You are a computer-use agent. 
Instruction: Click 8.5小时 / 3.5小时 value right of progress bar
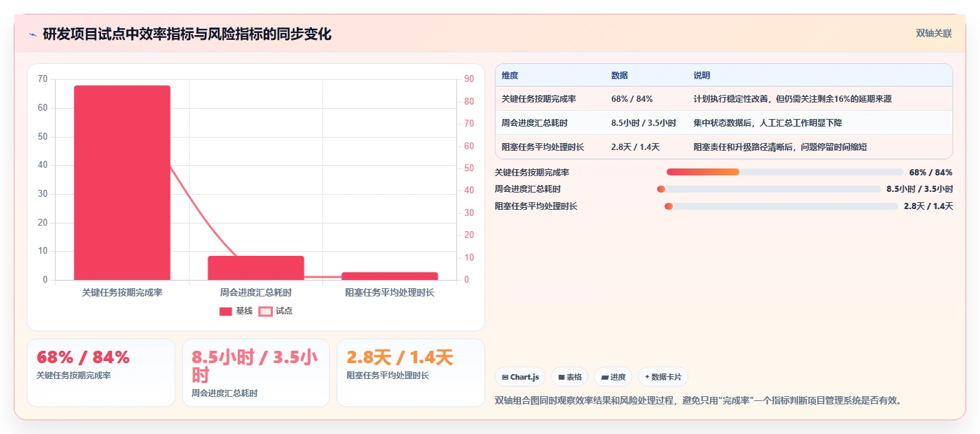pos(920,189)
